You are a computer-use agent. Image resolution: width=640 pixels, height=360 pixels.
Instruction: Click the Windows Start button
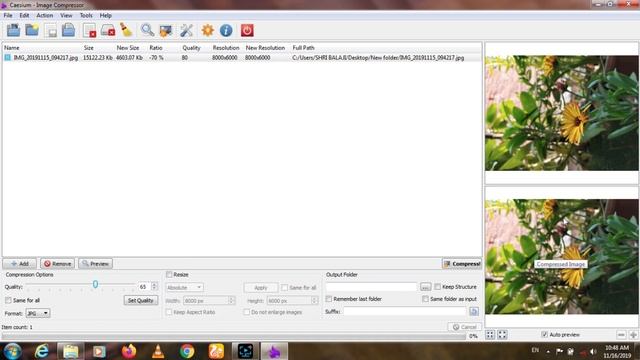[13, 351]
